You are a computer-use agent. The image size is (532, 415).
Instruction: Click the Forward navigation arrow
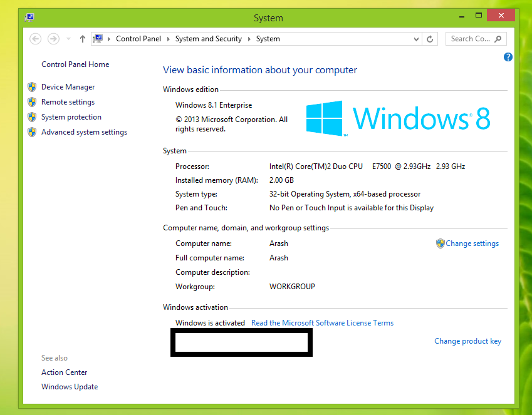coord(53,39)
